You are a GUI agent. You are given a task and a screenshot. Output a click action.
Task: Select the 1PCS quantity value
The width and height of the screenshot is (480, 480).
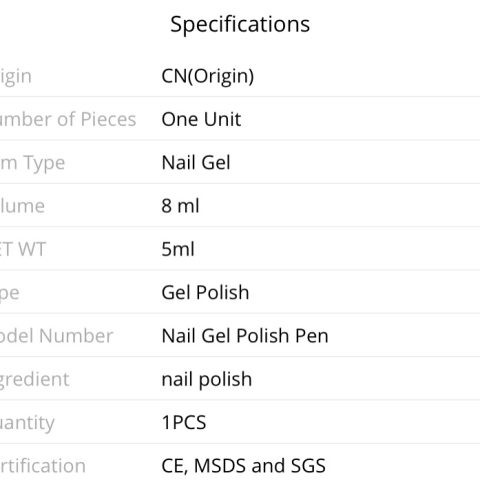(184, 422)
